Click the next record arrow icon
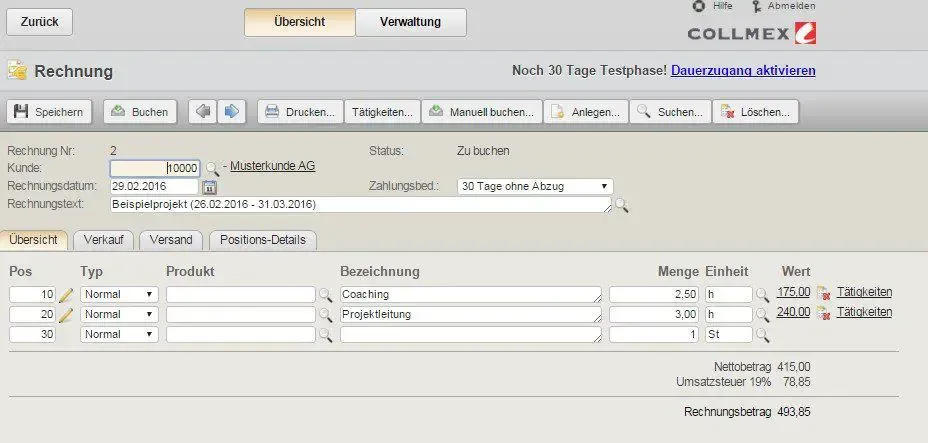 231,112
